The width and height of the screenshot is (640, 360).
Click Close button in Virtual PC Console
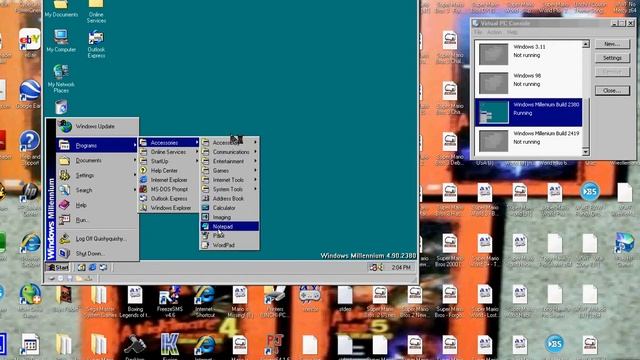(x=612, y=91)
